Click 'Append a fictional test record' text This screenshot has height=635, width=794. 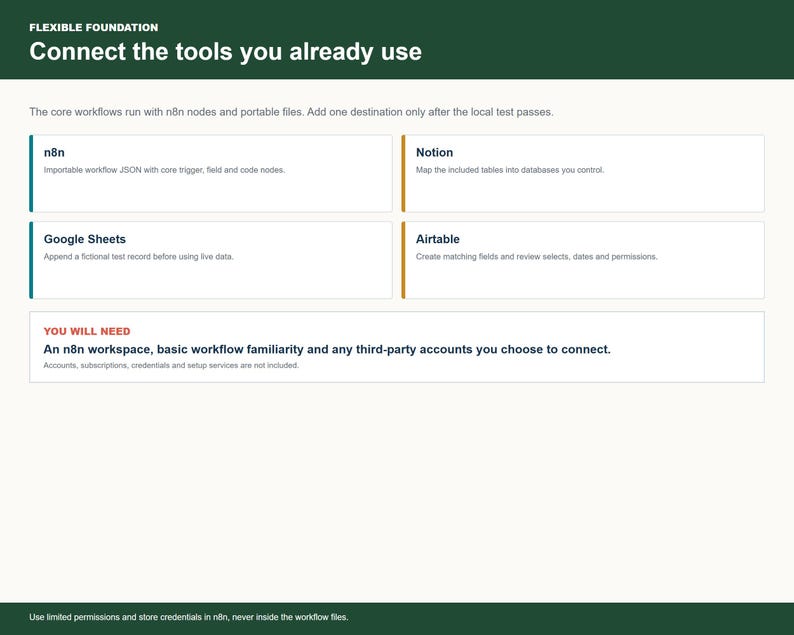coord(139,257)
